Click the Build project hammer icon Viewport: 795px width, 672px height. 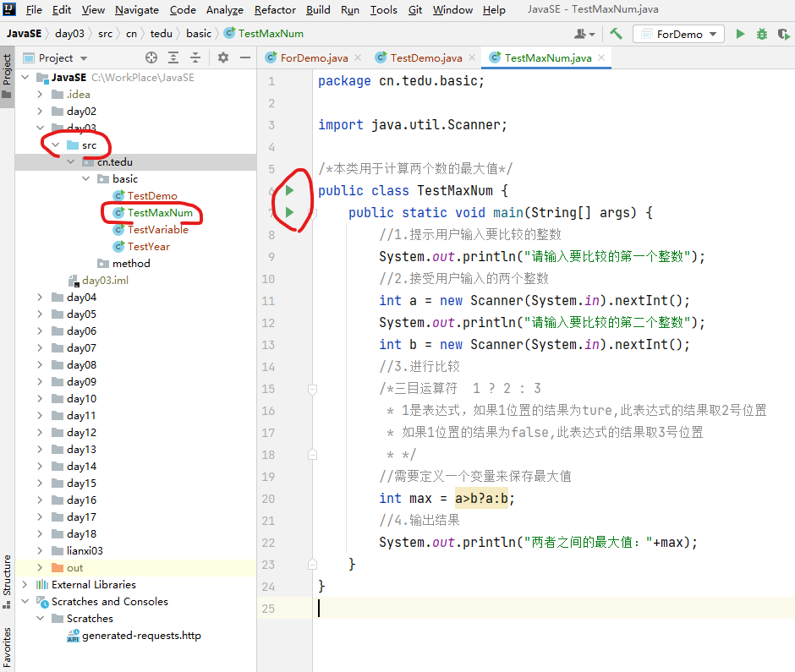616,34
